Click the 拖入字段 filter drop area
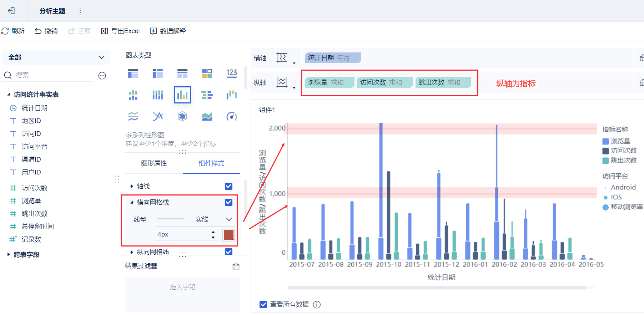Screen dimensions: 644x315 (x=182, y=294)
